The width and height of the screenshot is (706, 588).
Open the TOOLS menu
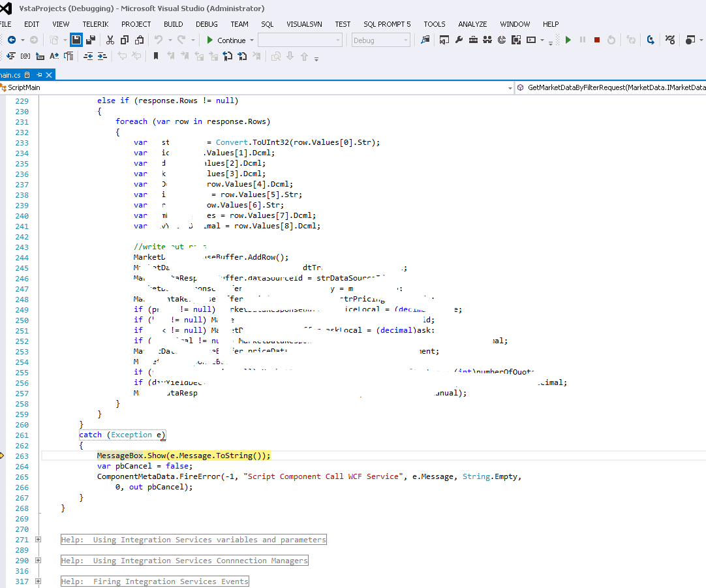pyautogui.click(x=435, y=24)
